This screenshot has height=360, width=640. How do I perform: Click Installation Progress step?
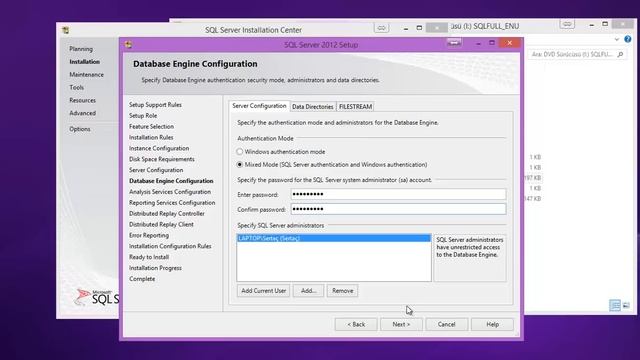[155, 268]
